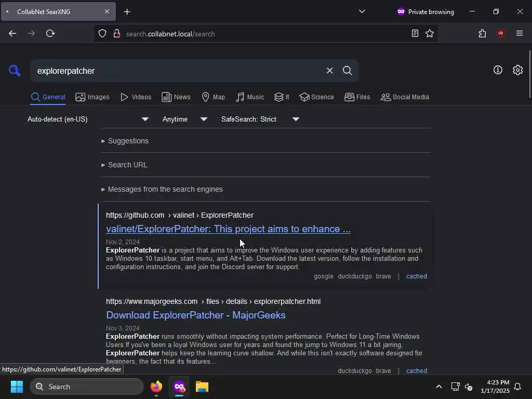Select the CollabNet SearXNG tab
Screen dimensions: 532x399
coord(58,11)
